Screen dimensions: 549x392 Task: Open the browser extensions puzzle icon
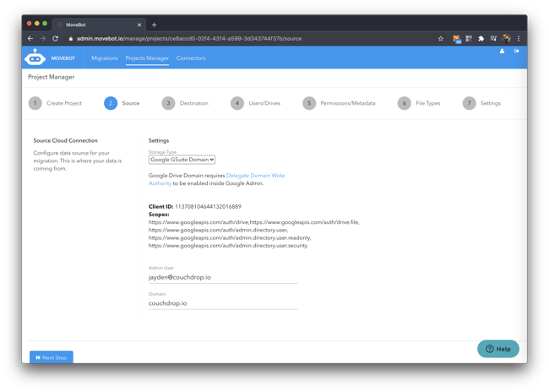pyautogui.click(x=481, y=38)
